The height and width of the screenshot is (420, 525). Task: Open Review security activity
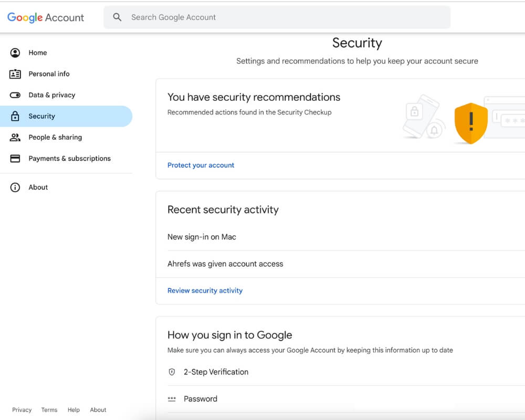click(205, 290)
